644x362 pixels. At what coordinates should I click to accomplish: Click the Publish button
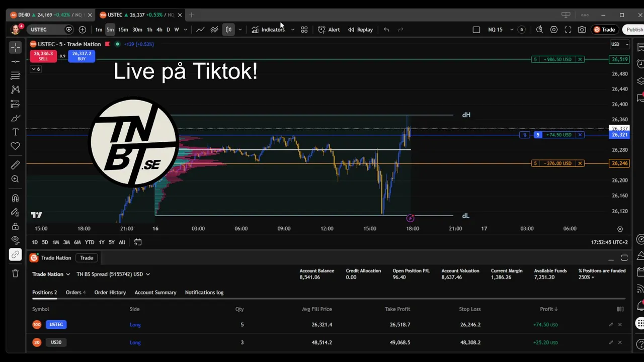(x=634, y=30)
